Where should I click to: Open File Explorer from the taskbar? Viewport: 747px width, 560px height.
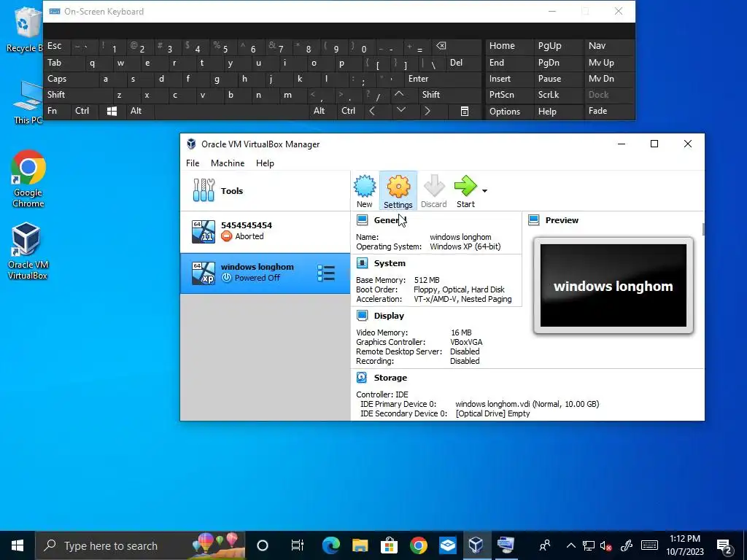[360, 545]
